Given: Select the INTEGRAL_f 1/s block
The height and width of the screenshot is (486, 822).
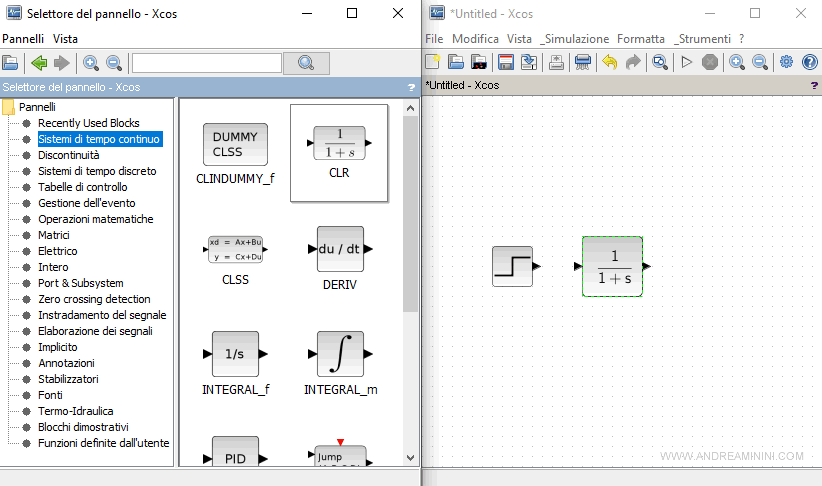Looking at the screenshot, I should (235, 363).
